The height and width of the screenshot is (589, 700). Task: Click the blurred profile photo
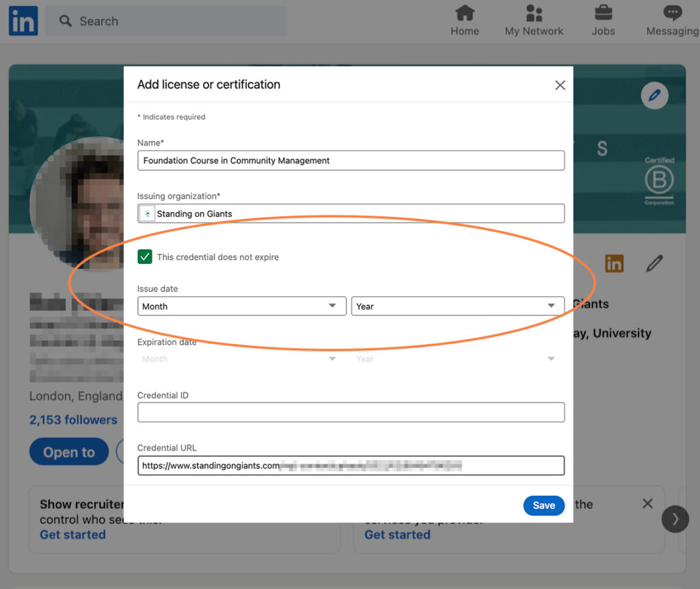pyautogui.click(x=77, y=204)
